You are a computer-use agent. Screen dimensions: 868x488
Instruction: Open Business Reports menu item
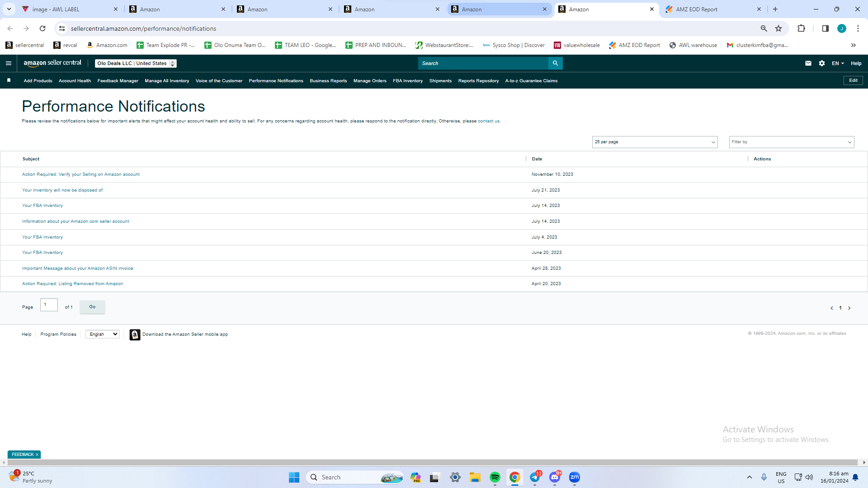tap(328, 81)
